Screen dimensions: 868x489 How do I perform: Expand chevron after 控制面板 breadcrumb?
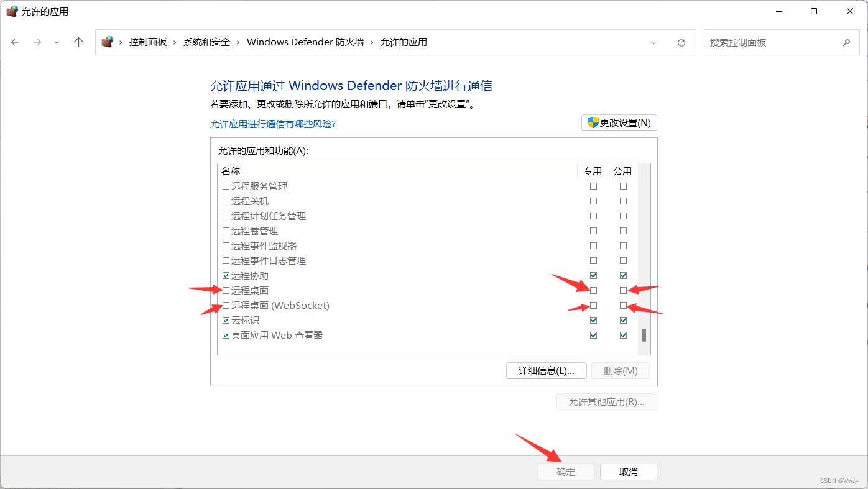click(175, 42)
